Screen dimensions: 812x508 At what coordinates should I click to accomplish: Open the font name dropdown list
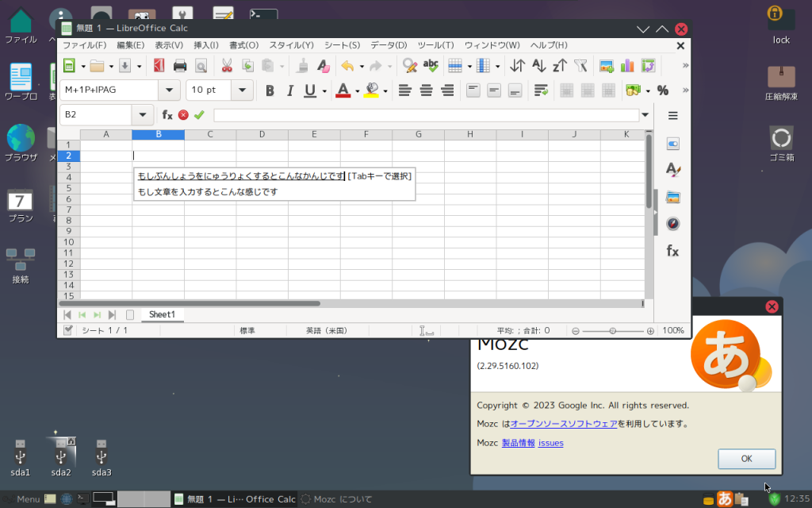(x=169, y=90)
